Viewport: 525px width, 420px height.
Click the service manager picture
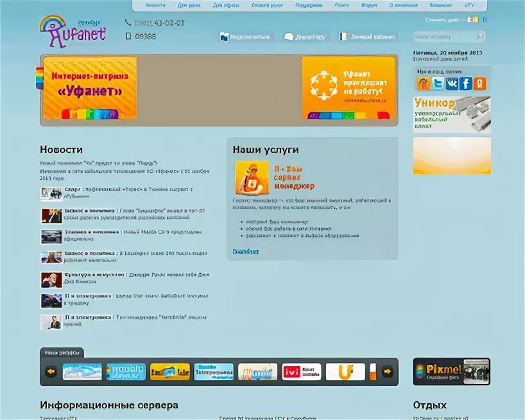pos(252,177)
